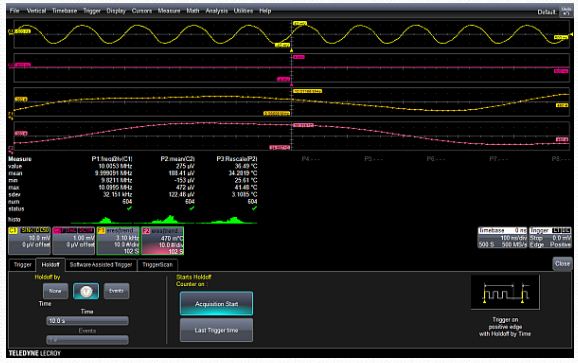Screen dimensions: 578x363
Task: Click the P3 Rescale(P2) measurement header
Action: pyautogui.click(x=237, y=159)
